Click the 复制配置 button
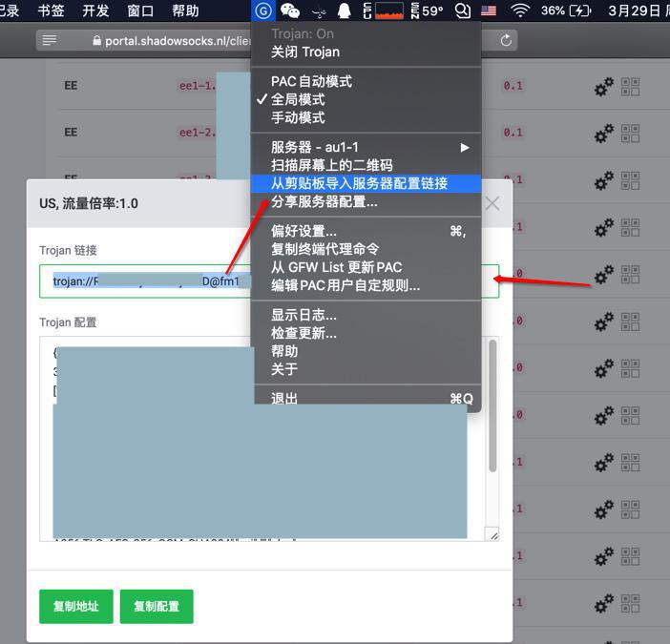This screenshot has width=670, height=644. click(157, 607)
